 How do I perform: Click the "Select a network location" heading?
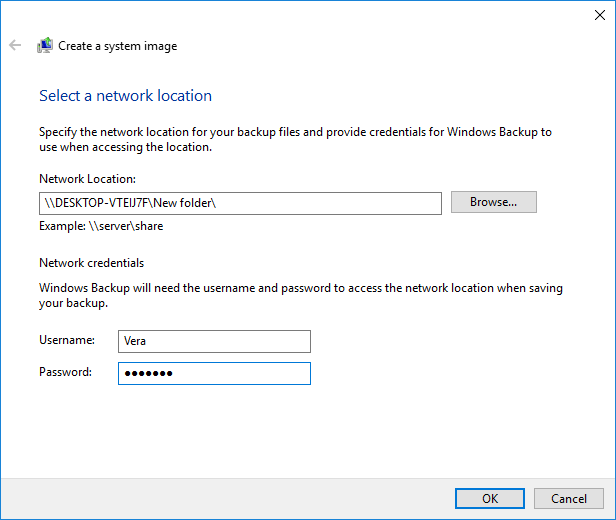pos(125,96)
